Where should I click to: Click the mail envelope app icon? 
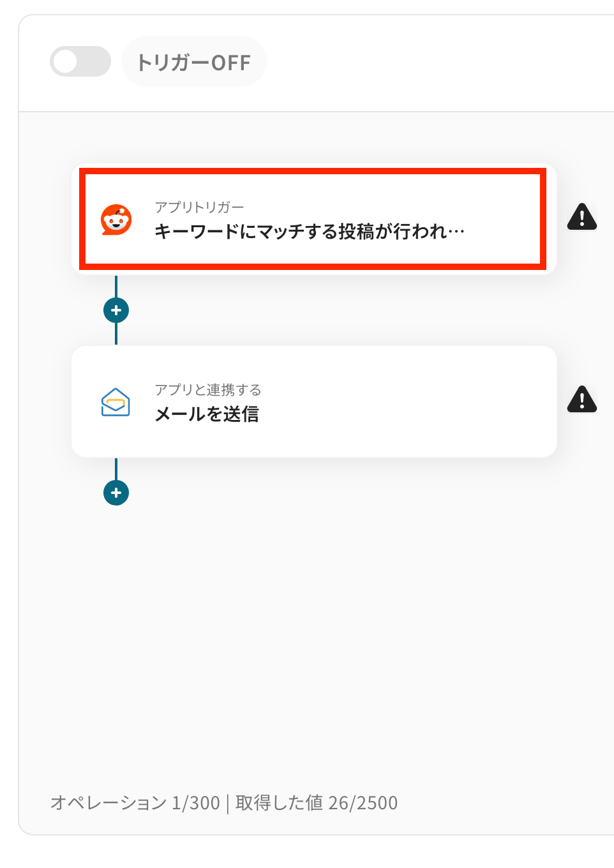tap(116, 402)
